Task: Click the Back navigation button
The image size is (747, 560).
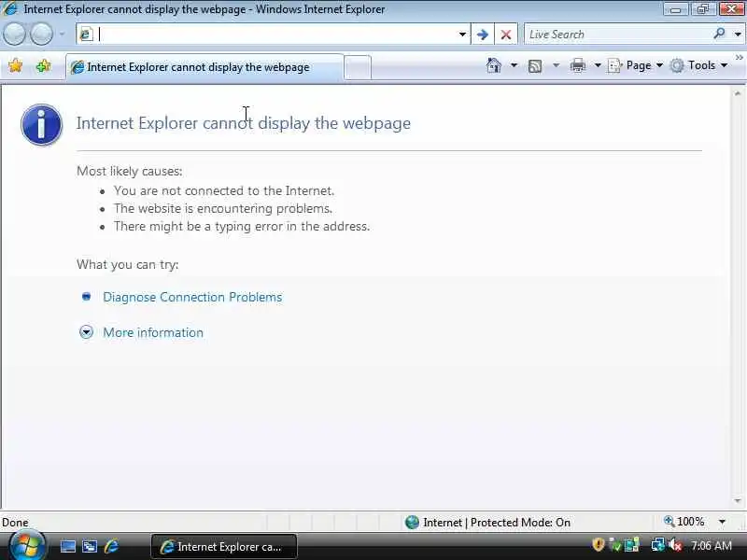Action: point(14,34)
